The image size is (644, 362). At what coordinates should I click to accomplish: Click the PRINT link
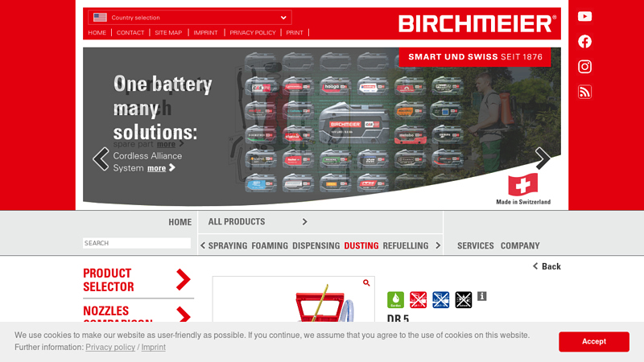(x=295, y=32)
